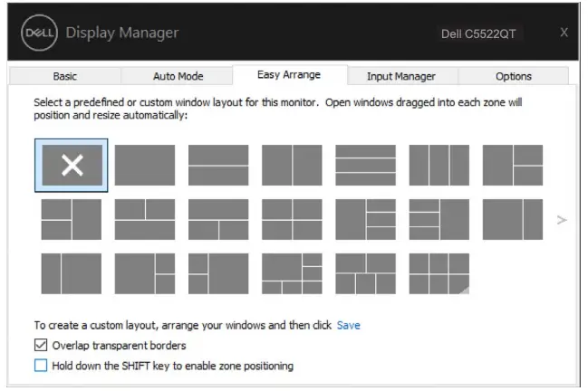Open the Auto Mode tab
This screenshot has height=391, width=588.
pyautogui.click(x=179, y=77)
